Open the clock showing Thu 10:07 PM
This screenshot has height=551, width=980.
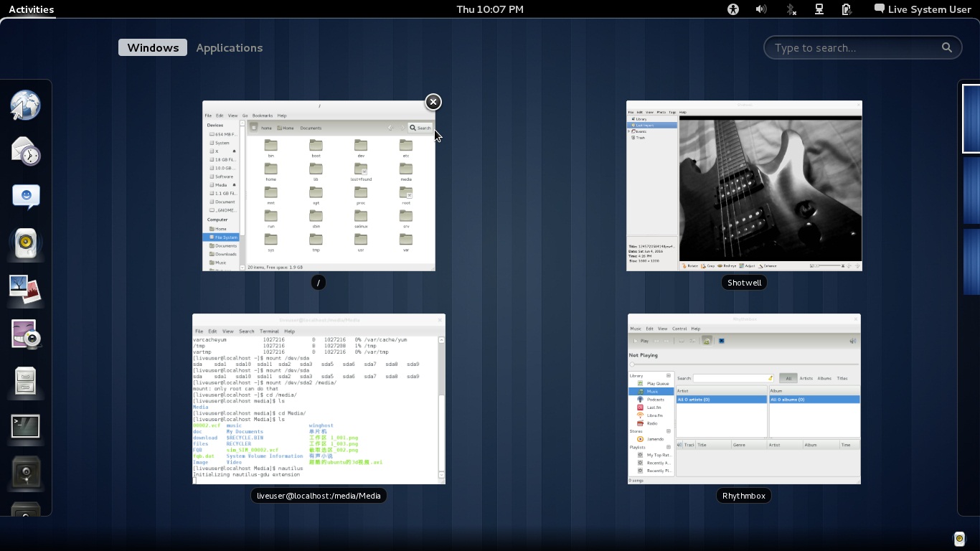490,9
